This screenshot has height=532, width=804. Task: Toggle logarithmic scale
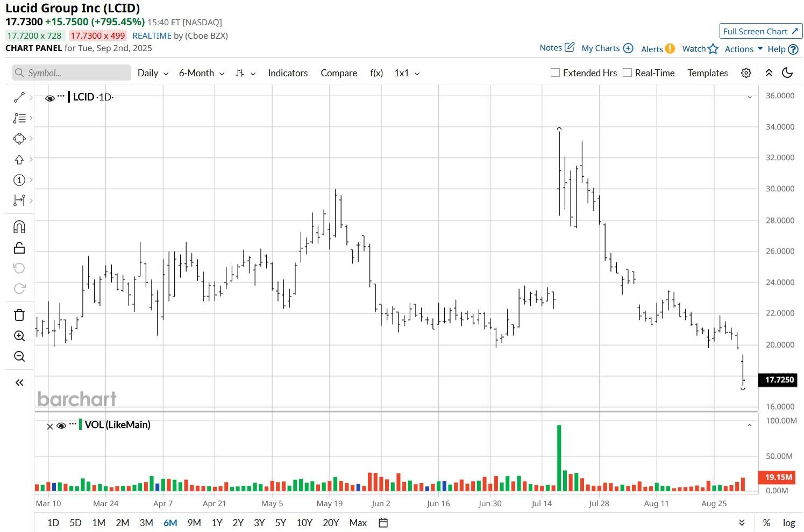tap(789, 523)
